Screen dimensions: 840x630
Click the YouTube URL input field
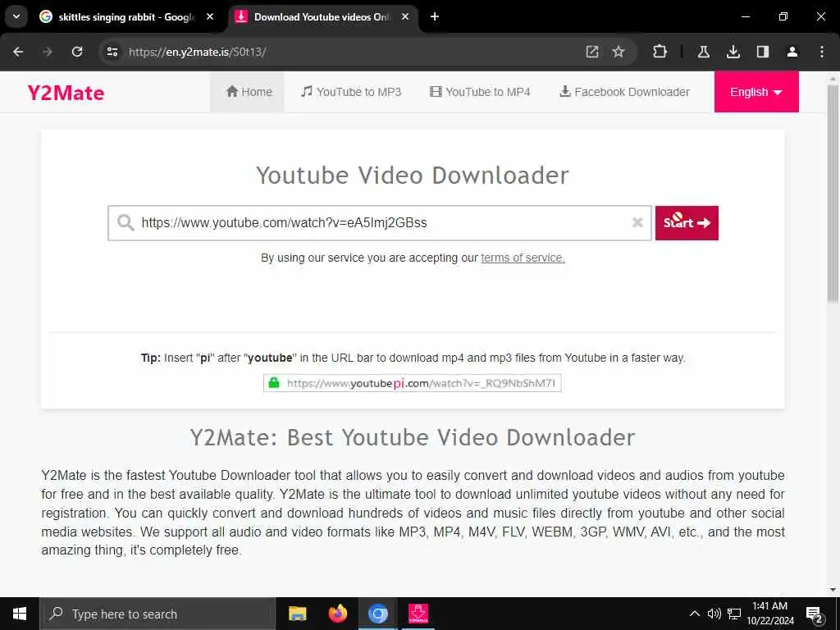tap(379, 223)
